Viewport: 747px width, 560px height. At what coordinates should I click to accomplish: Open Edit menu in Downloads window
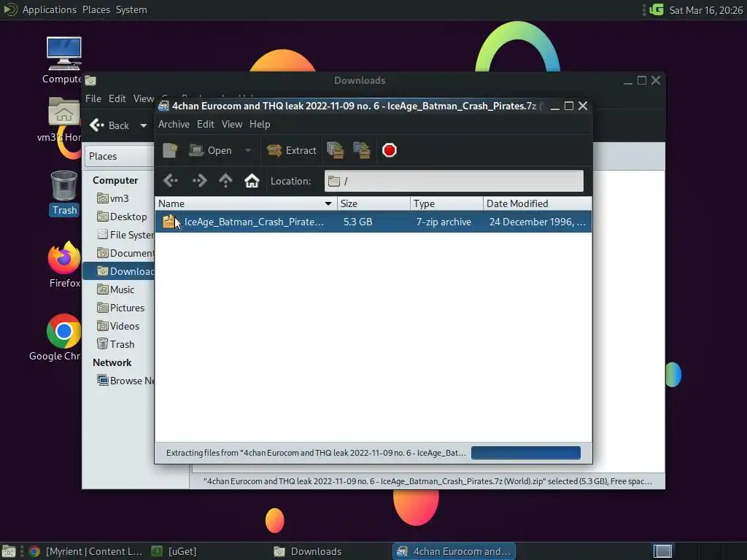tap(117, 98)
